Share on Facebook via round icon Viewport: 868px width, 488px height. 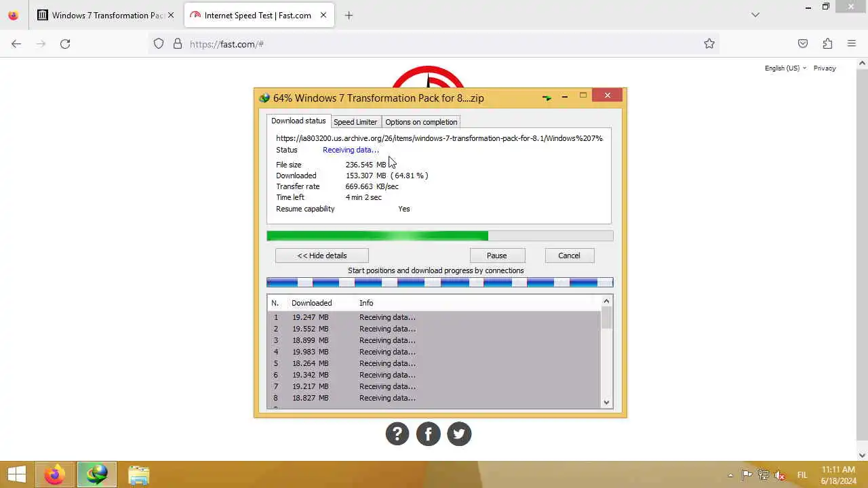(x=429, y=434)
